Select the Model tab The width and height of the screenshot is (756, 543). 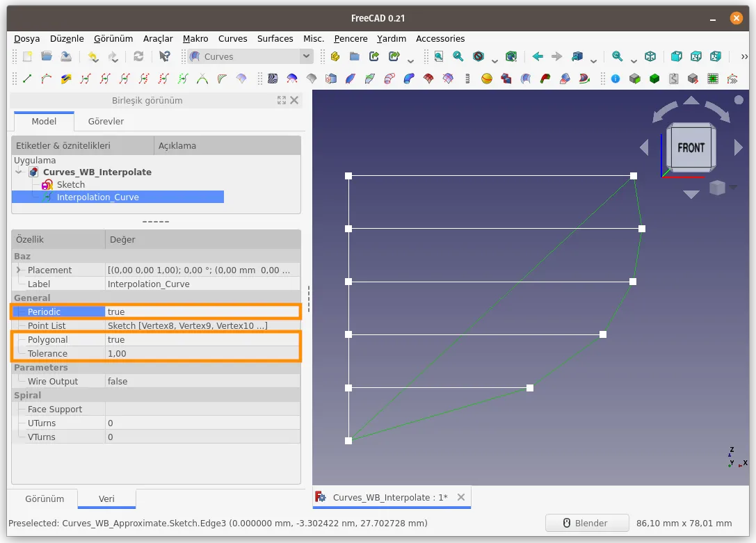(44, 122)
